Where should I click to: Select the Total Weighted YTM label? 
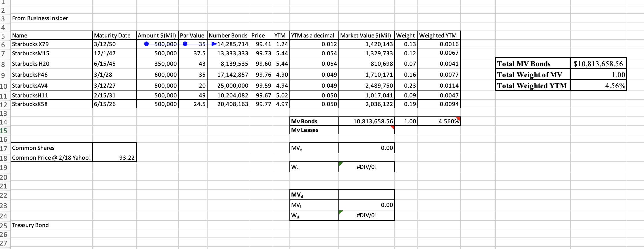point(533,86)
